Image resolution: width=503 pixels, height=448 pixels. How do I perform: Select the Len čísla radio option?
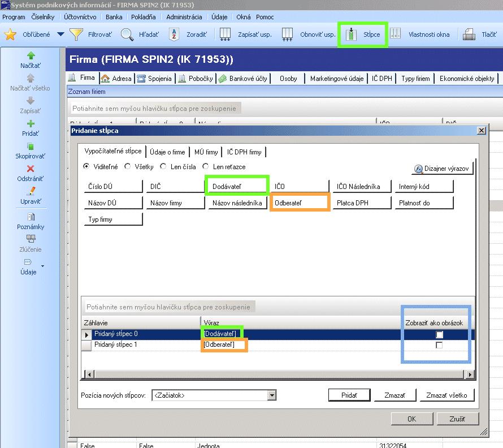click(x=163, y=166)
